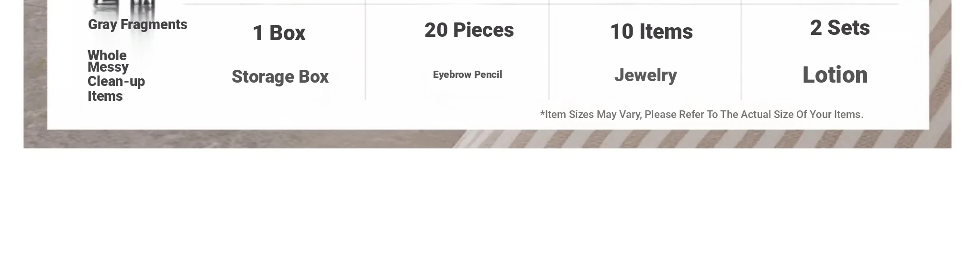Click the Eyebrow Pencil label
980x257 pixels.
[468, 75]
